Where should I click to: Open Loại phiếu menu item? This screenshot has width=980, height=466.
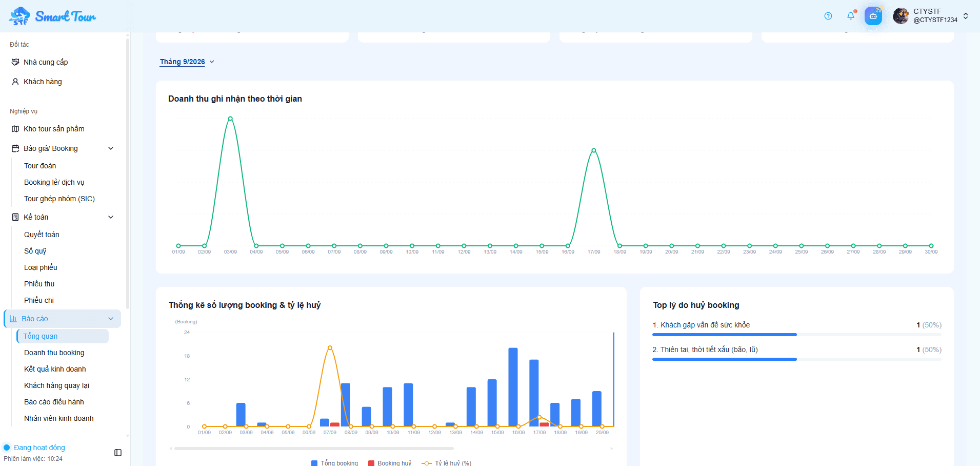click(x=41, y=267)
